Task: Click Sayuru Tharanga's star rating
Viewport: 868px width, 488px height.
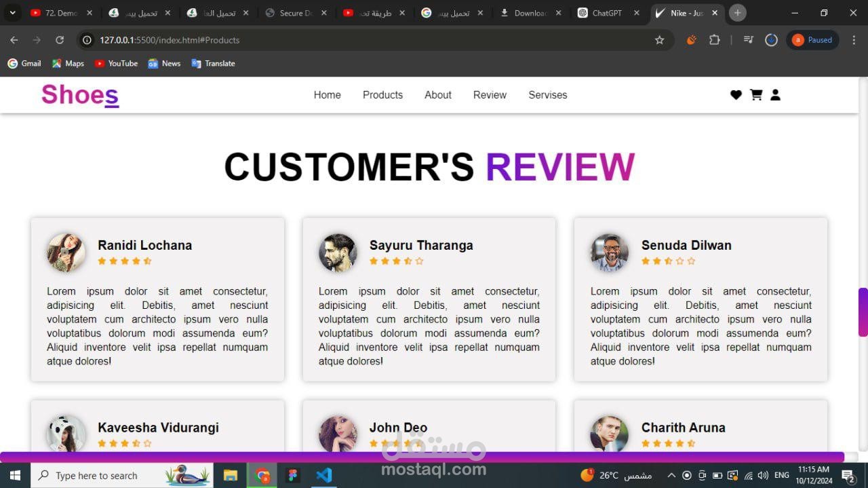Action: [397, 261]
